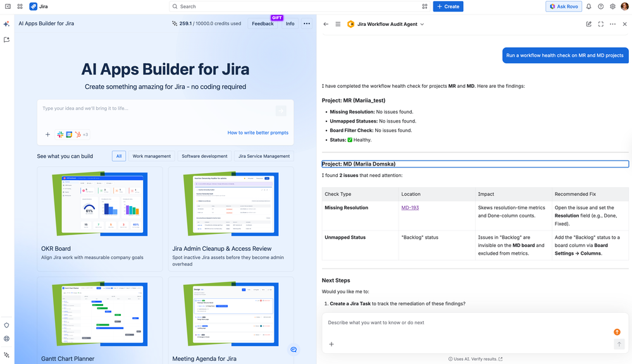
Task: Click the Google Calendar integration icon
Action: coord(69,135)
